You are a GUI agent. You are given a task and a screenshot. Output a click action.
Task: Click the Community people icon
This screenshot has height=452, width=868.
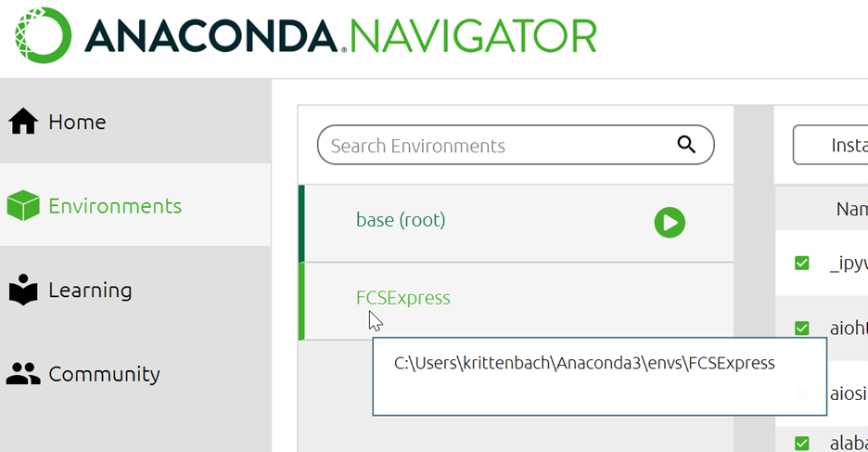point(23,374)
